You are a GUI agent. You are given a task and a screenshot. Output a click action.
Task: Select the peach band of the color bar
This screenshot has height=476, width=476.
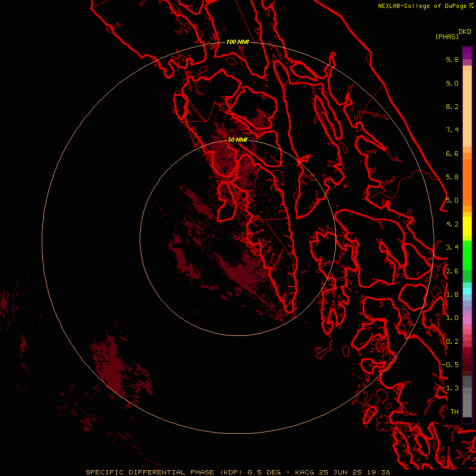467,108
